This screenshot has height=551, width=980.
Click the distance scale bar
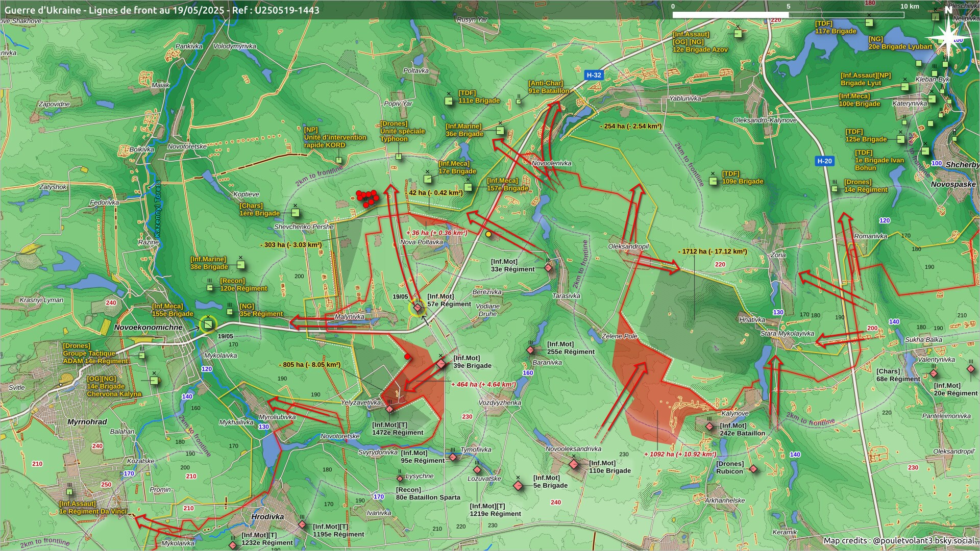coord(788,15)
